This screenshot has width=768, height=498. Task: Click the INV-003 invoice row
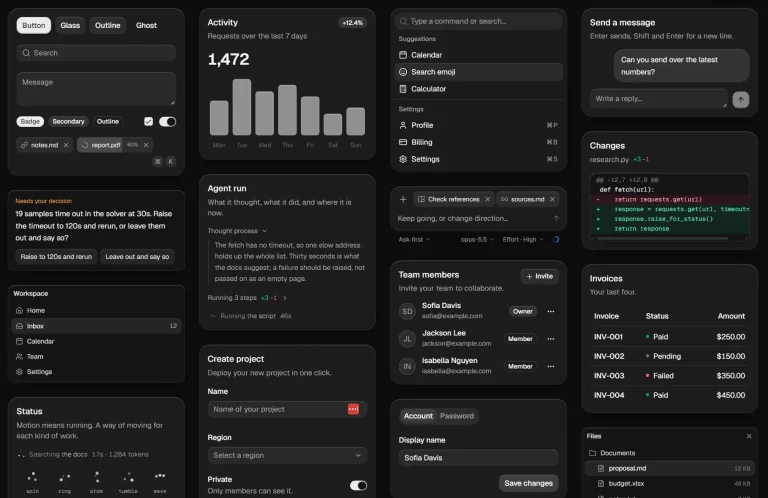point(669,376)
